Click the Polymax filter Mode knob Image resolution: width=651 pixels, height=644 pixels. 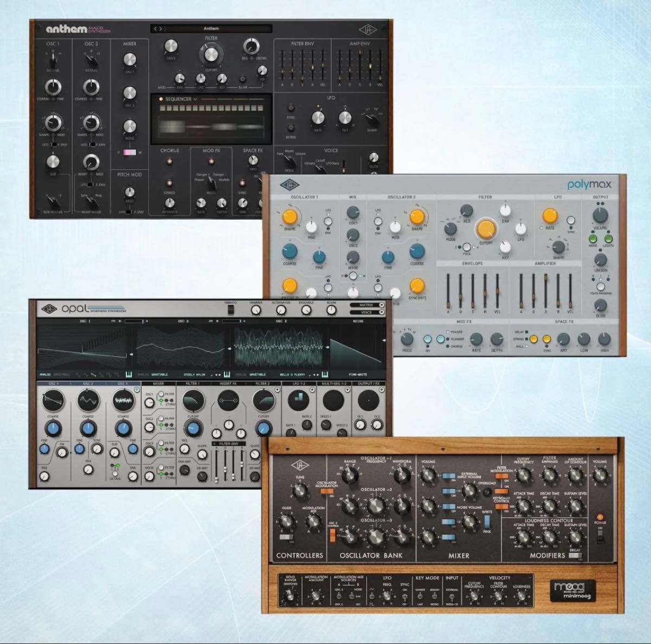(x=450, y=228)
